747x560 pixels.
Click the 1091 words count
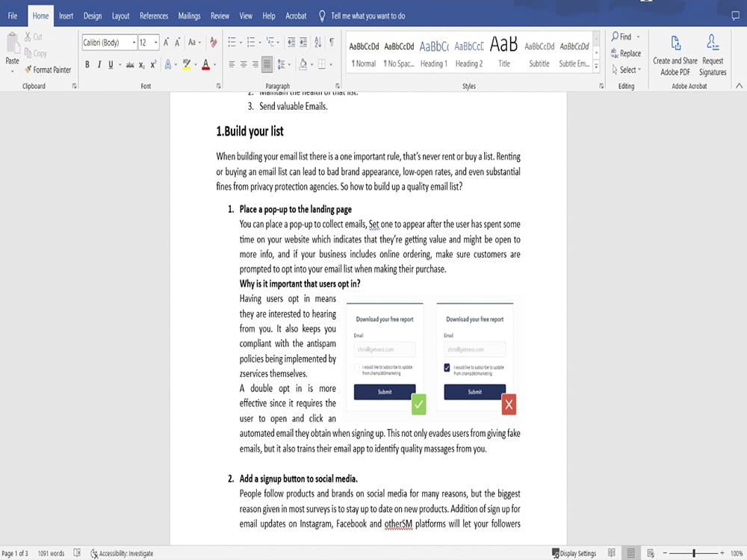point(51,553)
